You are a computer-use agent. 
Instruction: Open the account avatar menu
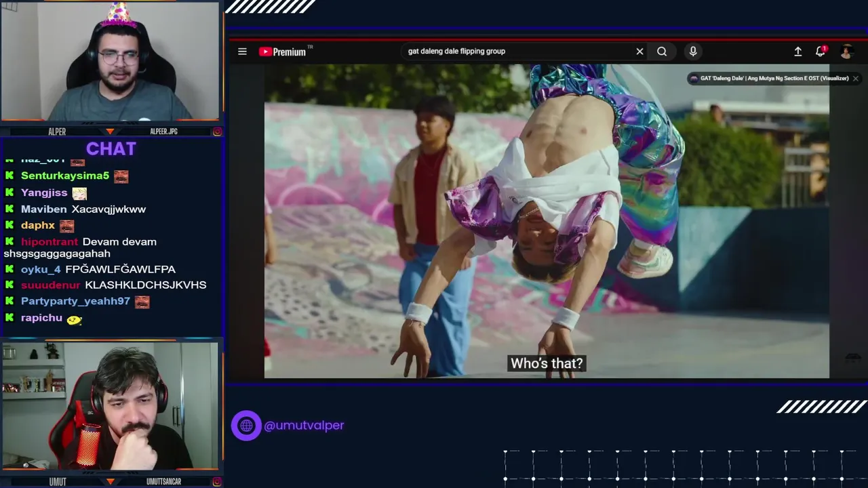tap(846, 52)
